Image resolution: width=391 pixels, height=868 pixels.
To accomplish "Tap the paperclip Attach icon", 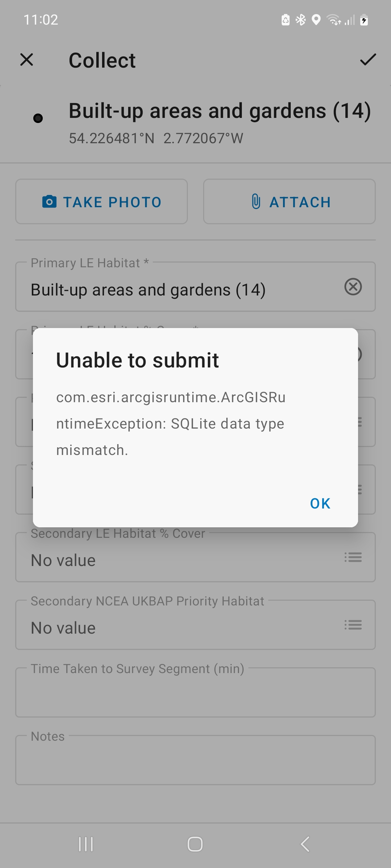I will [256, 202].
